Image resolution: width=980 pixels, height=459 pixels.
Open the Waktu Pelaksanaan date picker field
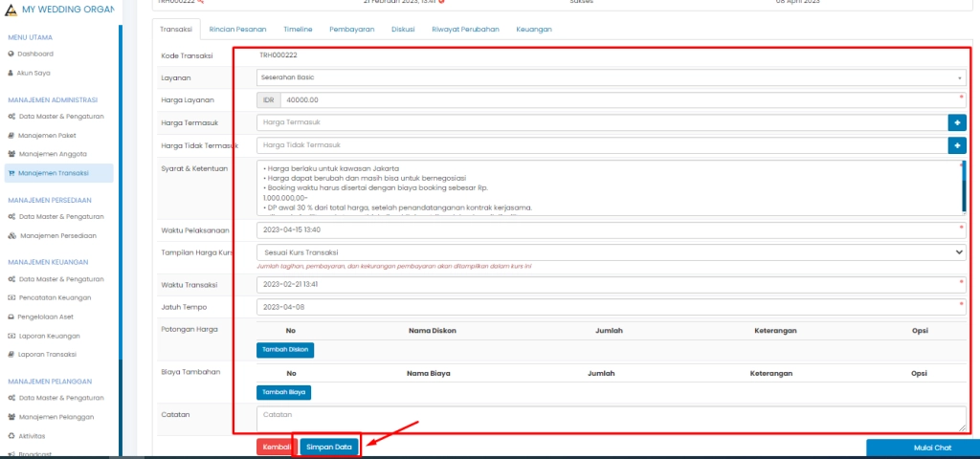pos(611,229)
